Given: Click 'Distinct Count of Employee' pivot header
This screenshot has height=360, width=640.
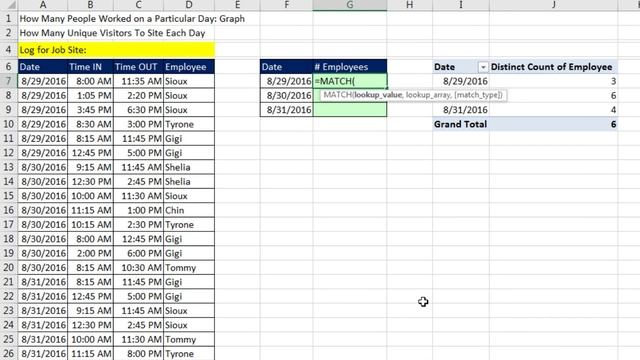Looking at the screenshot, I should point(553,67).
